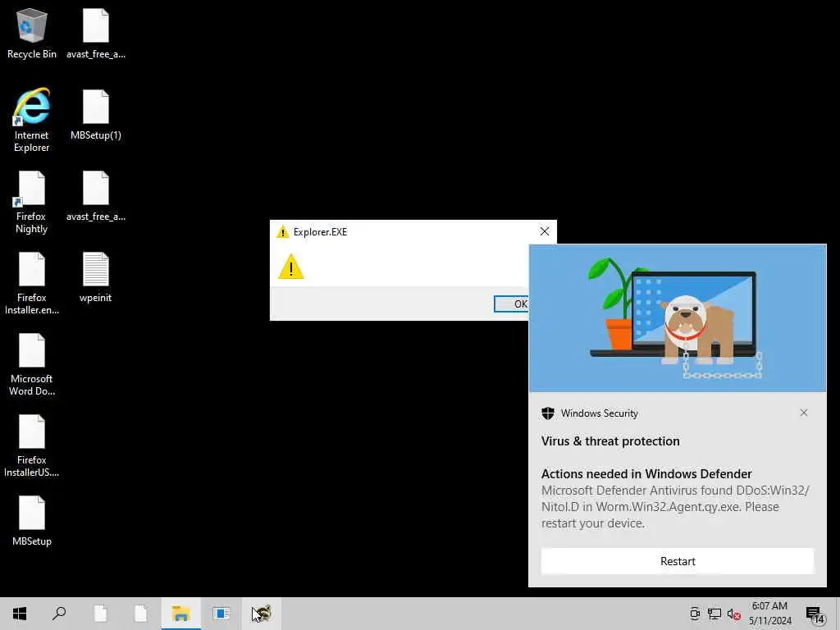The image size is (840, 630).
Task: Open taskbar search magnifier
Action: [59, 614]
